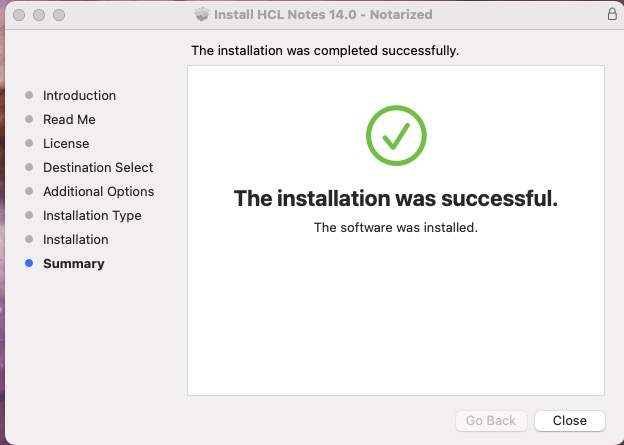624x445 pixels.
Task: Select the Installation Type step
Action: click(x=92, y=216)
